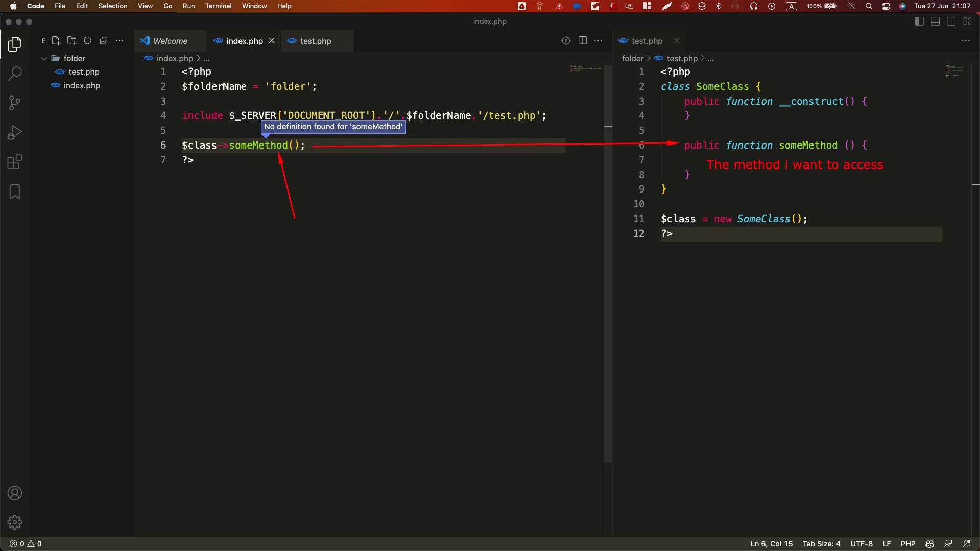The width and height of the screenshot is (980, 551).
Task: Open the Accounts menu icon
Action: [x=15, y=493]
